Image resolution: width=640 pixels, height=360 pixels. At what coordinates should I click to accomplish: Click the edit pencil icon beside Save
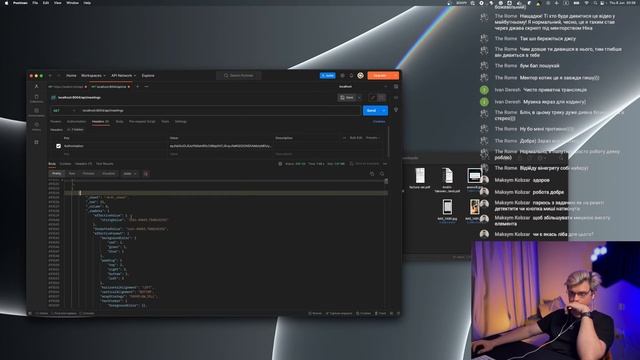point(372,98)
